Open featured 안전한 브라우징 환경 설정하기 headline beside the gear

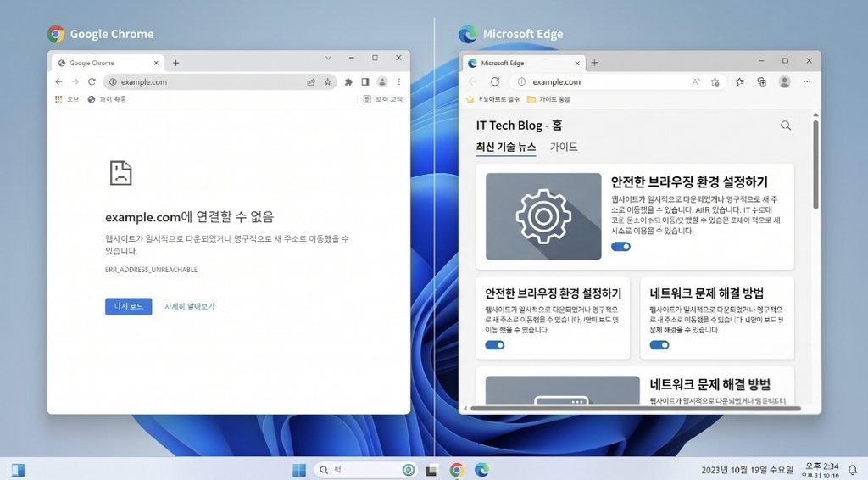(x=689, y=182)
